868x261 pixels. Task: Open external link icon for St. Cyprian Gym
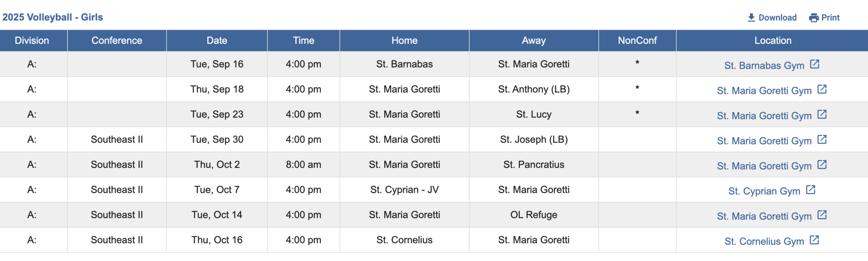pyautogui.click(x=811, y=190)
